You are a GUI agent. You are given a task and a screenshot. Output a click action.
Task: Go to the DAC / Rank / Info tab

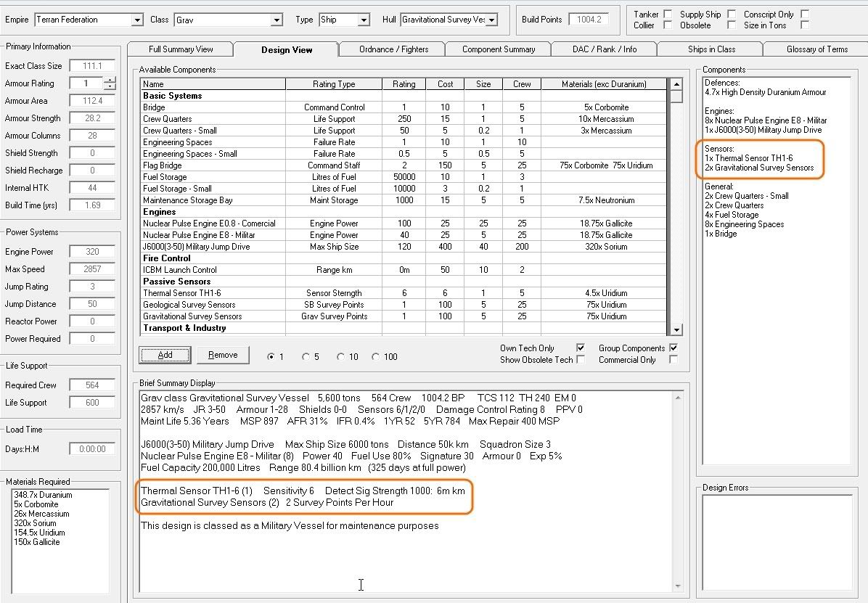tap(605, 49)
